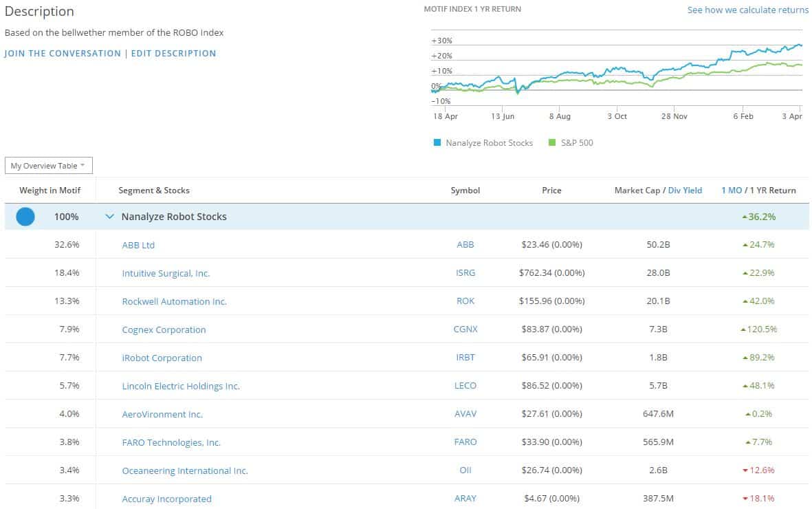Screen dimensions: 812x509
Task: Click the S&P 500 green legend square
Action: coord(552,142)
